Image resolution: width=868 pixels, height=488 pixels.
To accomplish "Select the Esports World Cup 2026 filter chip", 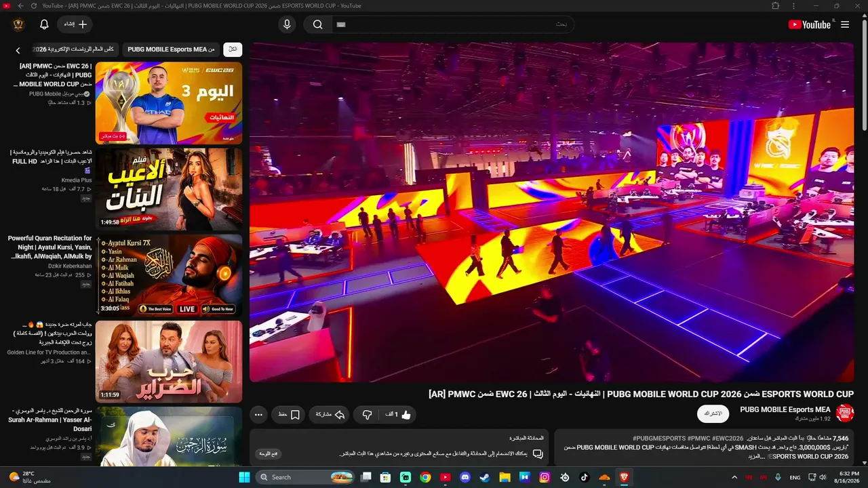I will (x=75, y=49).
